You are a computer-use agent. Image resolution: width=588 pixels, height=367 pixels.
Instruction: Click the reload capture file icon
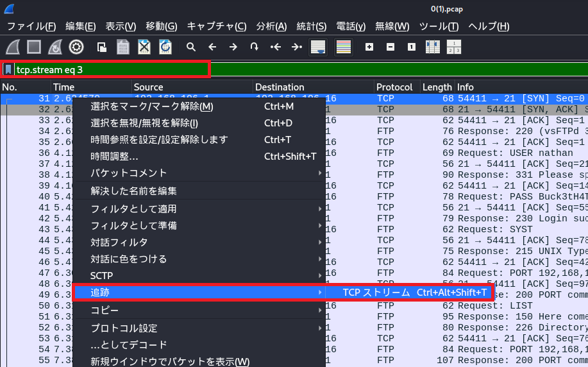pos(165,47)
